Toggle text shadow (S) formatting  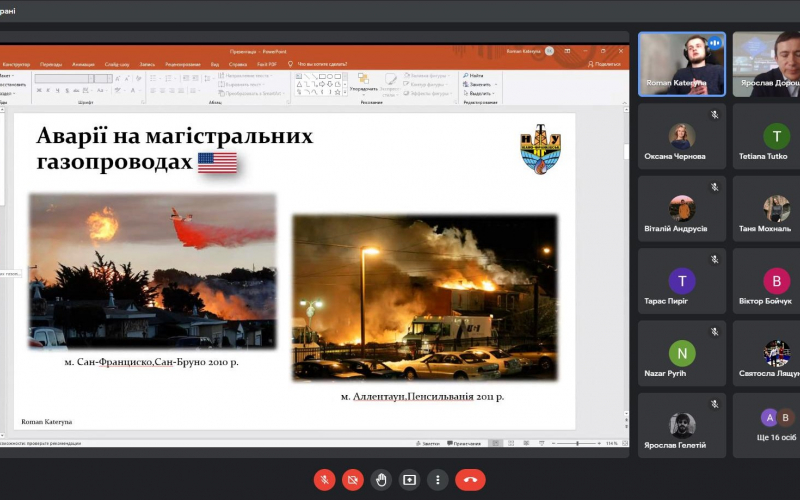67,90
